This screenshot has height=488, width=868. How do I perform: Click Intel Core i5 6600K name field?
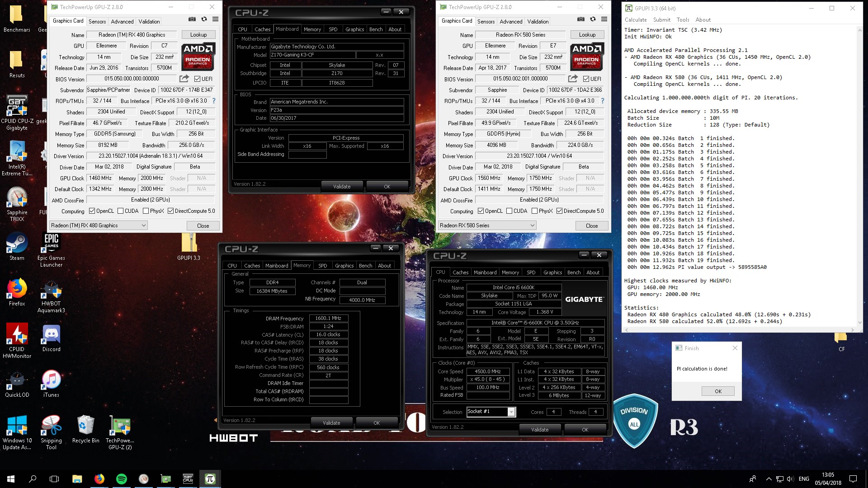click(x=514, y=287)
